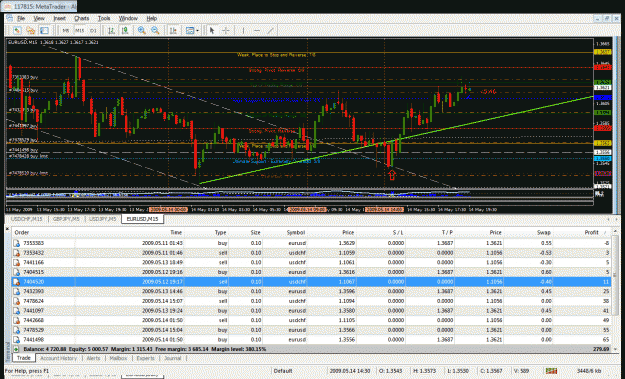Open the Profiles folder toolbar icon
Viewport: 625px width, 379px height.
30,30
